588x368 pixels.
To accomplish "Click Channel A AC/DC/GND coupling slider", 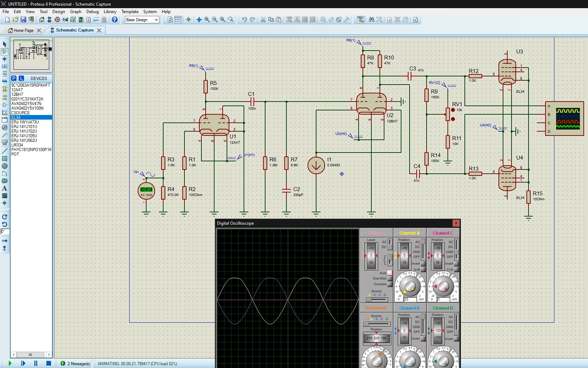I will pyautogui.click(x=423, y=249).
